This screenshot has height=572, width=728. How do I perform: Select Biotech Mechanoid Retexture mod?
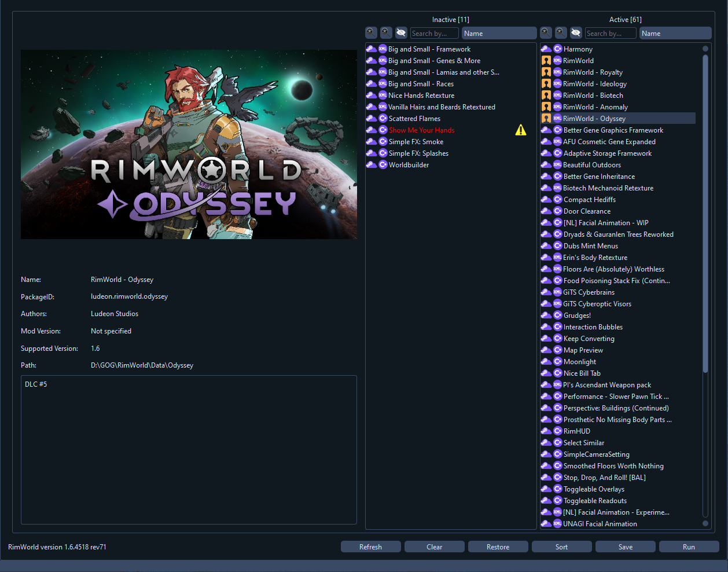click(618, 188)
